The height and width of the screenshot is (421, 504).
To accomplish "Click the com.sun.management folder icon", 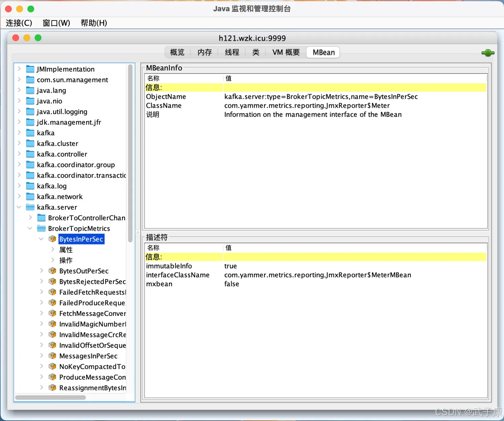I will click(30, 80).
